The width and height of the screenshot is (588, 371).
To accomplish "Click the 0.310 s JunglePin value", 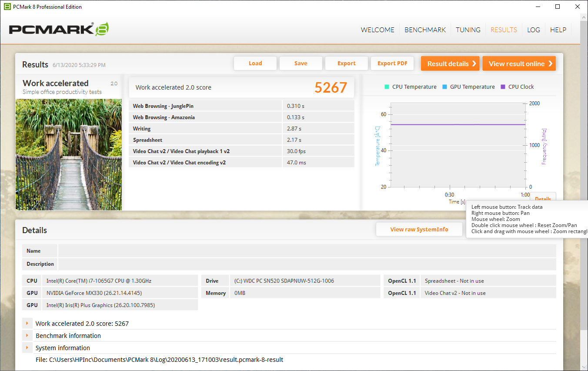I will coord(296,106).
